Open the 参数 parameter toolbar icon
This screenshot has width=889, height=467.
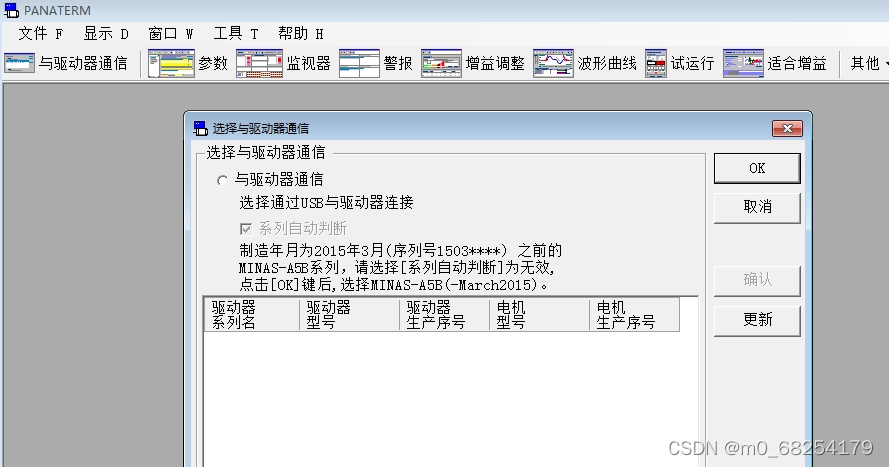click(171, 63)
